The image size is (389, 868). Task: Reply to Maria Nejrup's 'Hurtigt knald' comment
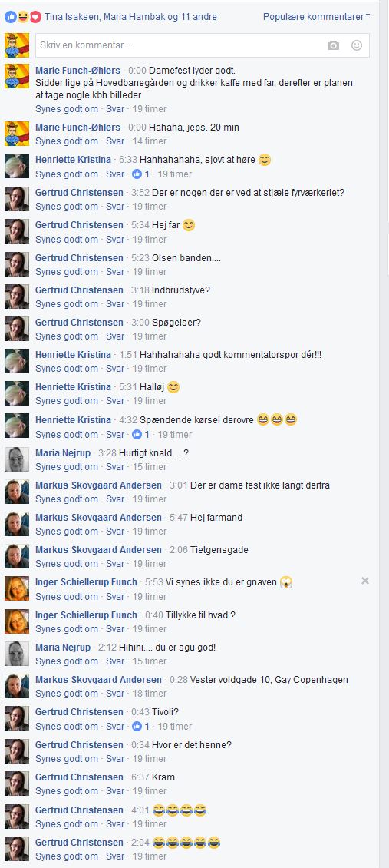[x=115, y=467]
